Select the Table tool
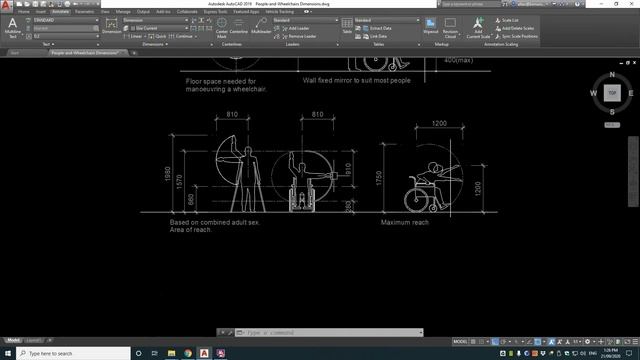This screenshot has width=640, height=360. tap(347, 26)
